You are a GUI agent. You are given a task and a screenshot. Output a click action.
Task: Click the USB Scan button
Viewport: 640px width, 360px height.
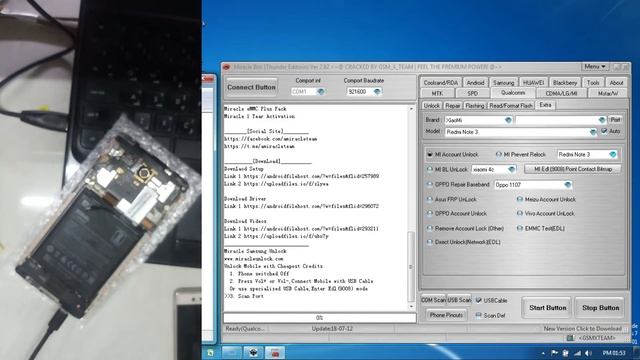pyautogui.click(x=459, y=300)
